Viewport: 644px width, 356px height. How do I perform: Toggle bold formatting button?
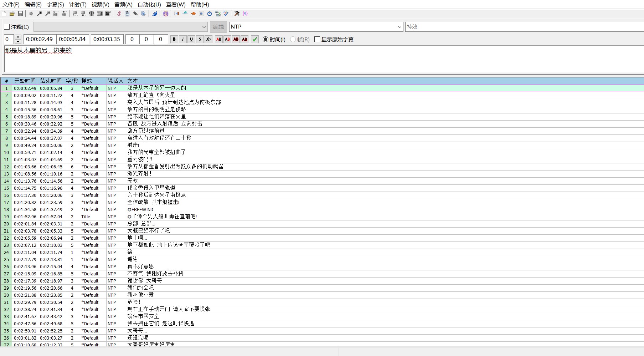(x=174, y=39)
